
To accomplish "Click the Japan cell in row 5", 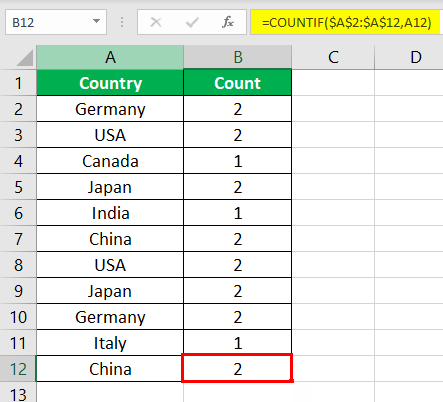I will click(110, 187).
